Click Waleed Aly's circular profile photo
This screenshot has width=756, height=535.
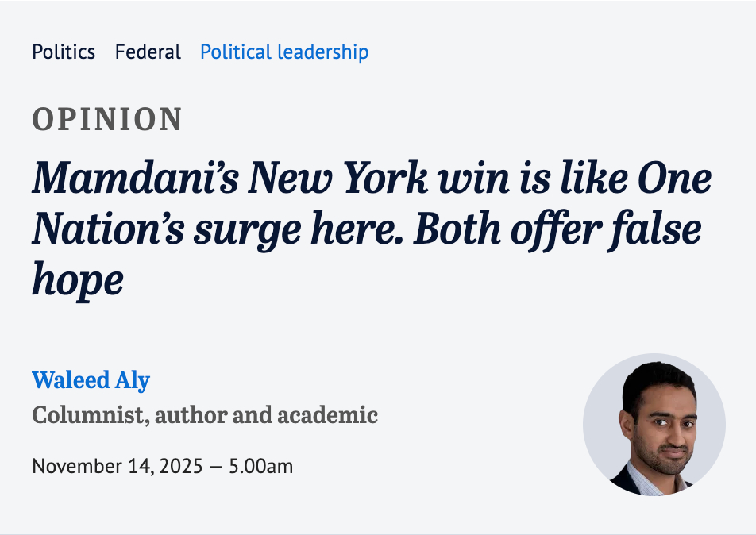pos(654,425)
